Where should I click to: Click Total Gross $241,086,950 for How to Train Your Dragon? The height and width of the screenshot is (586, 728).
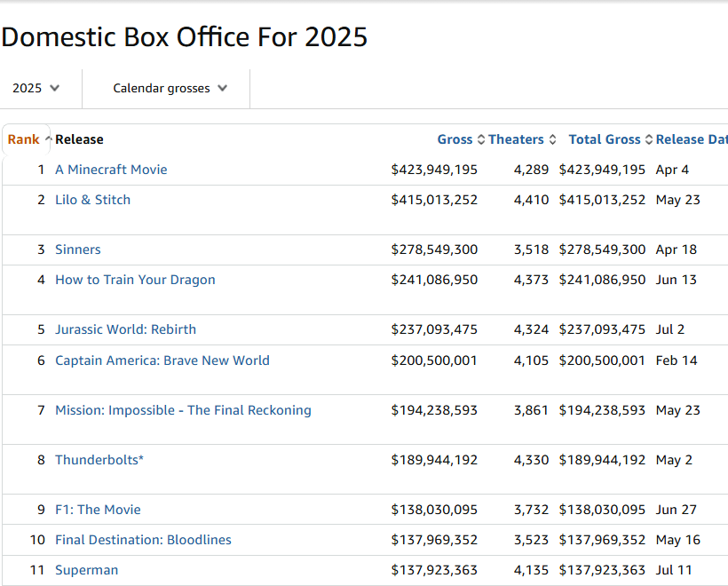coord(602,280)
